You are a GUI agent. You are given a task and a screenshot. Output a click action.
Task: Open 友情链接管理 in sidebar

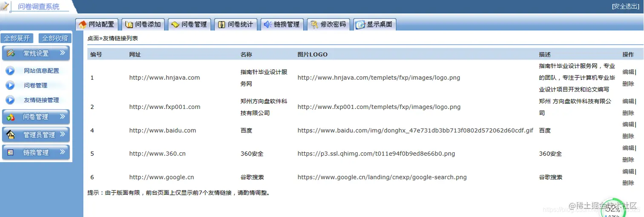(x=41, y=100)
